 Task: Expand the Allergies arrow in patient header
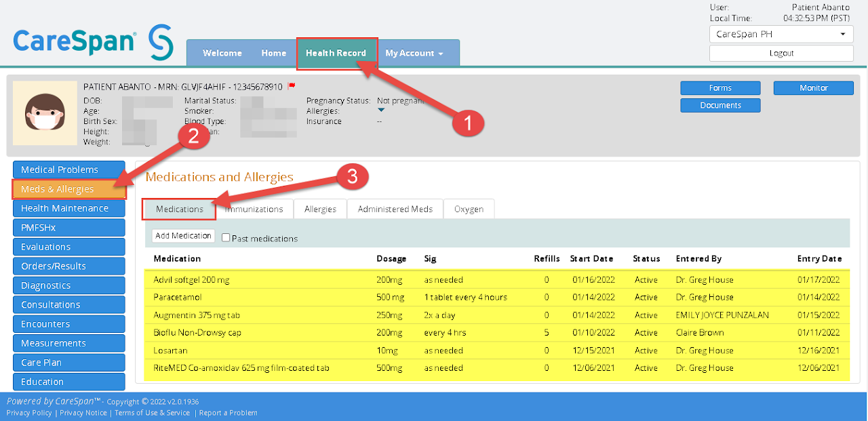pyautogui.click(x=381, y=111)
